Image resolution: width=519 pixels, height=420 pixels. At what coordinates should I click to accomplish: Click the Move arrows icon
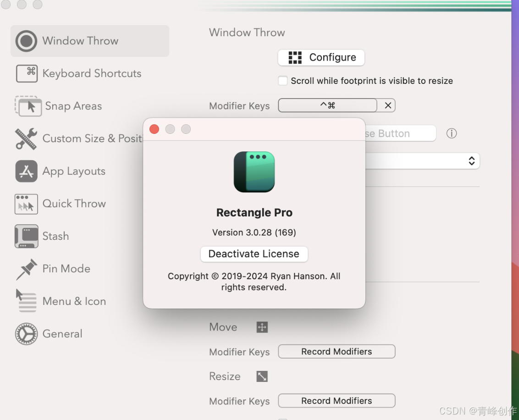click(x=262, y=327)
